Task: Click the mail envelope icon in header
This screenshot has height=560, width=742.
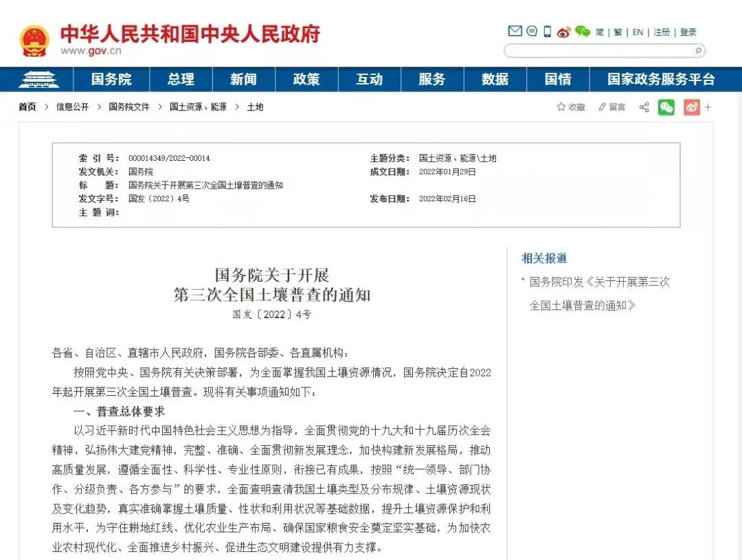Action: 515,32
